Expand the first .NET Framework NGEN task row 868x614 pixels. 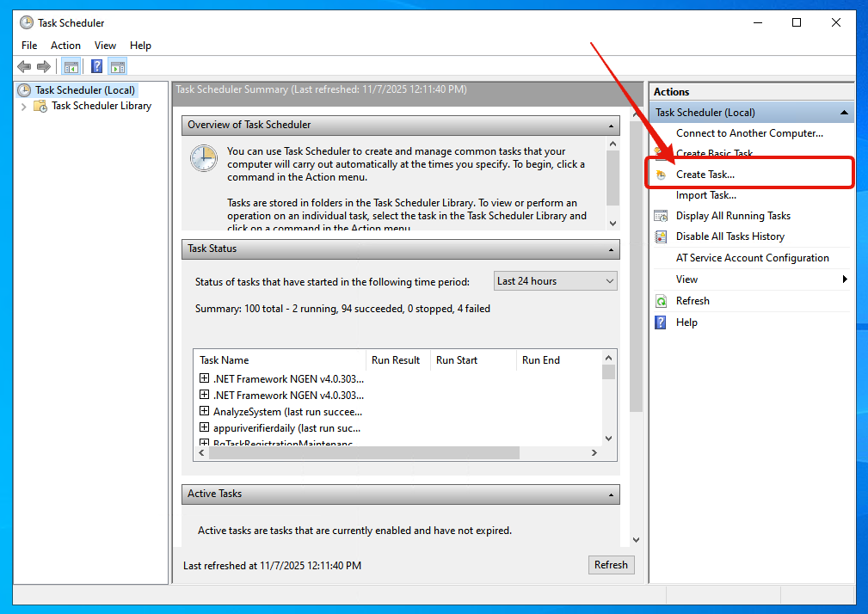pyautogui.click(x=204, y=378)
